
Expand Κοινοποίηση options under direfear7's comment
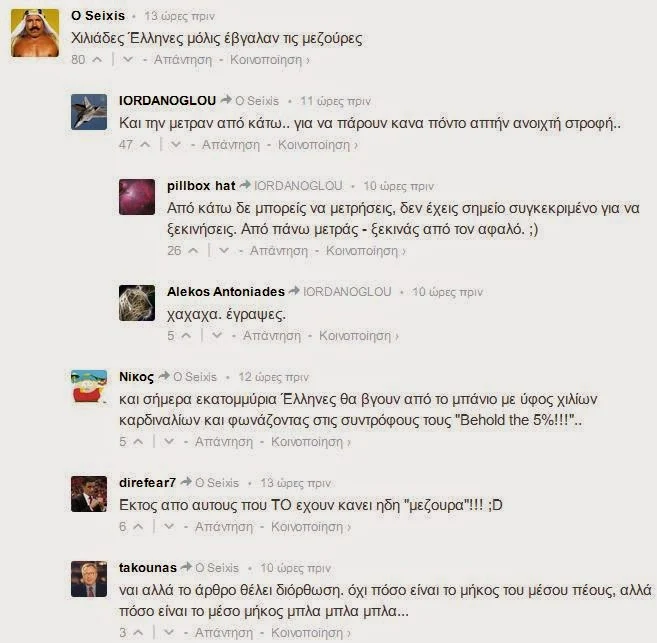coord(310,527)
